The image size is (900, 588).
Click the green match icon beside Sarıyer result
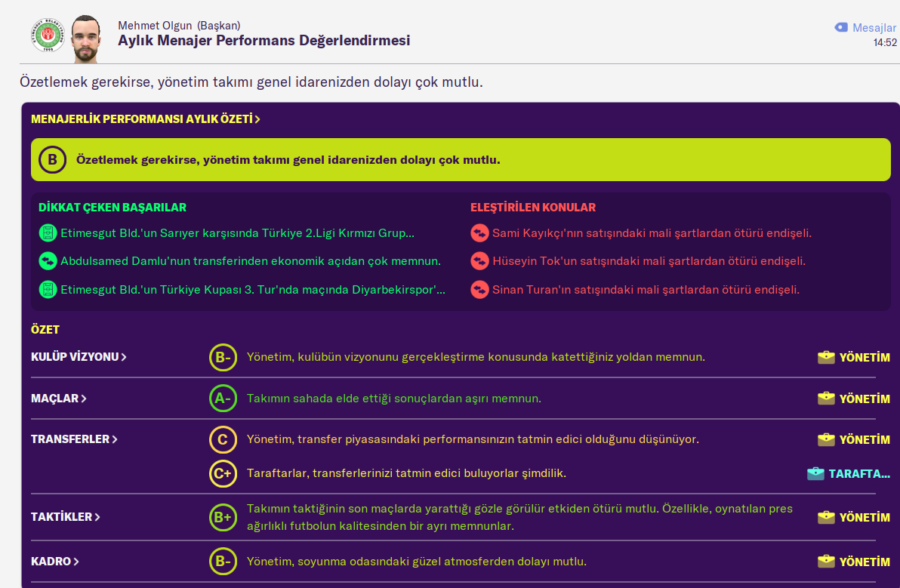(x=48, y=233)
